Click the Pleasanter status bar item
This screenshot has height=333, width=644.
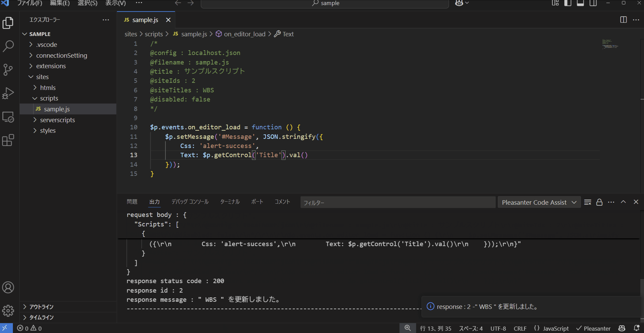click(x=593, y=328)
